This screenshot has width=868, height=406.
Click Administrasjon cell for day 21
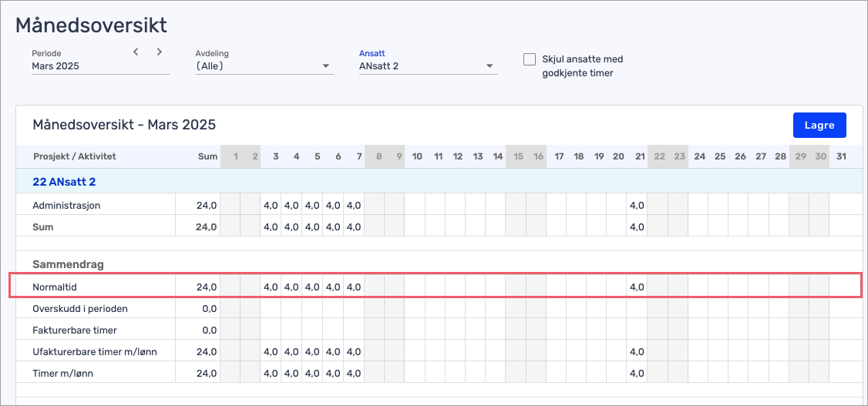(637, 205)
